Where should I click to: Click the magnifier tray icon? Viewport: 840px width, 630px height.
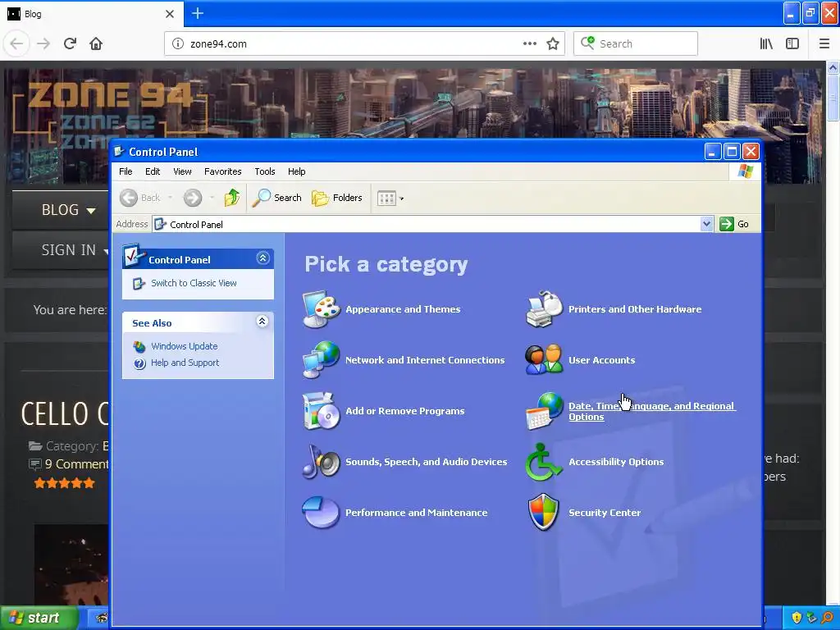828,618
